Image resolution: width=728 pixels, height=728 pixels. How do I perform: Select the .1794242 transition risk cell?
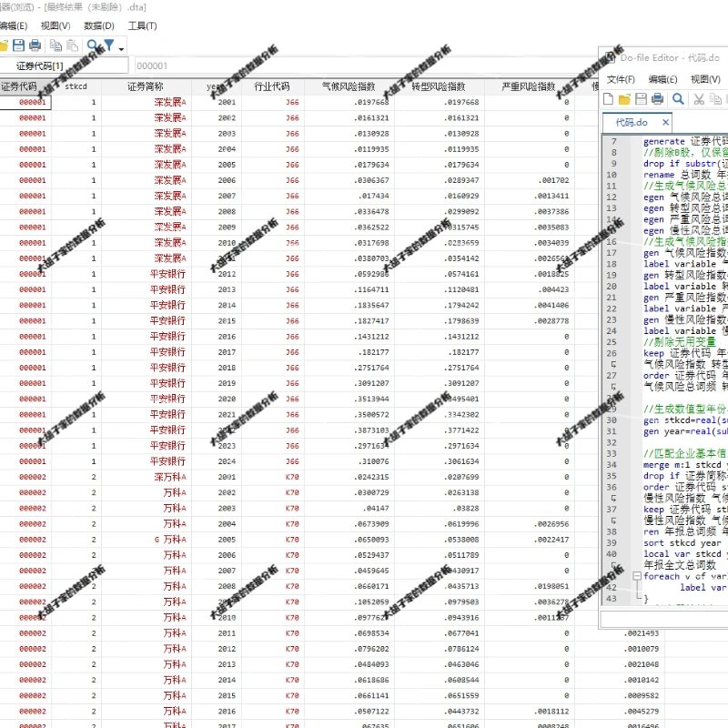click(x=440, y=305)
